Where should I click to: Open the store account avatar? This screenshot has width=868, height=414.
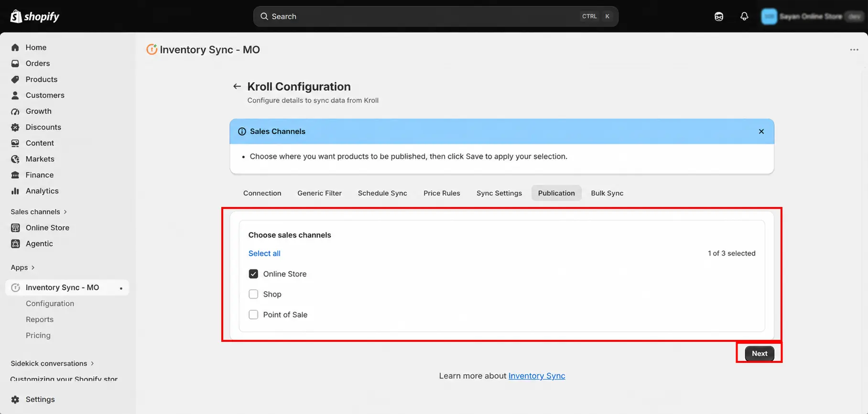(x=769, y=16)
